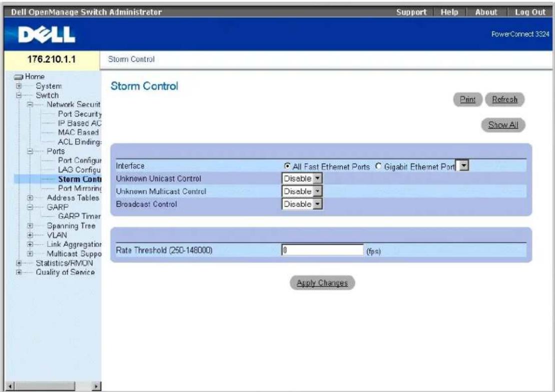Select the Home tree item label
Screen dimensions: 555x392
click(x=35, y=76)
